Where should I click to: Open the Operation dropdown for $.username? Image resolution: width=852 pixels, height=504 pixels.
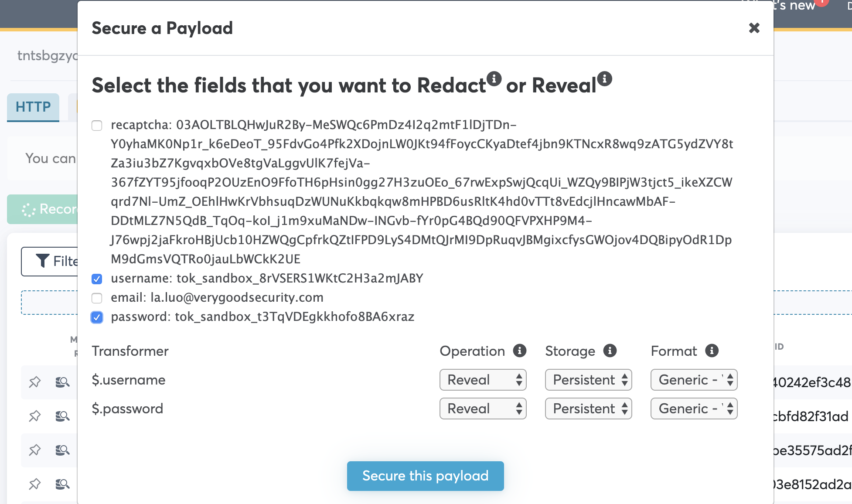click(483, 380)
